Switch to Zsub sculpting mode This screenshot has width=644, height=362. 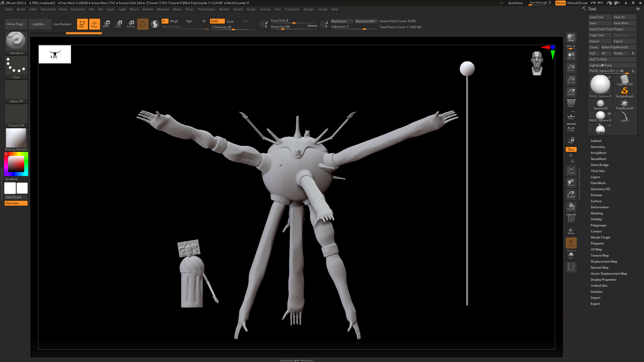(x=230, y=21)
